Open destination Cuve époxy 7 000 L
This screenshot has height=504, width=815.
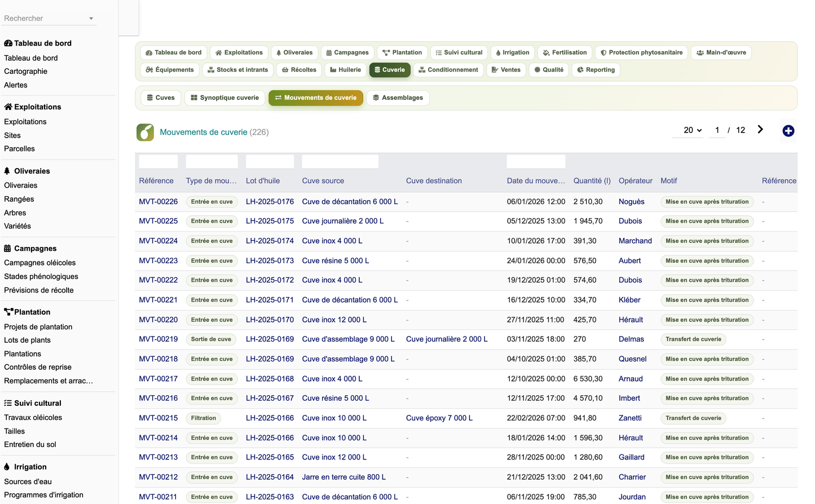[439, 418]
